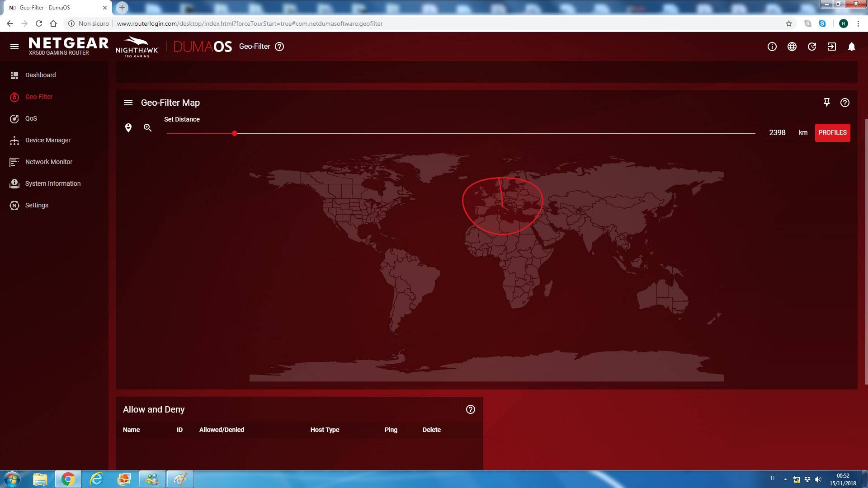Image resolution: width=868 pixels, height=488 pixels.
Task: Click the Name column header
Action: pos(131,430)
